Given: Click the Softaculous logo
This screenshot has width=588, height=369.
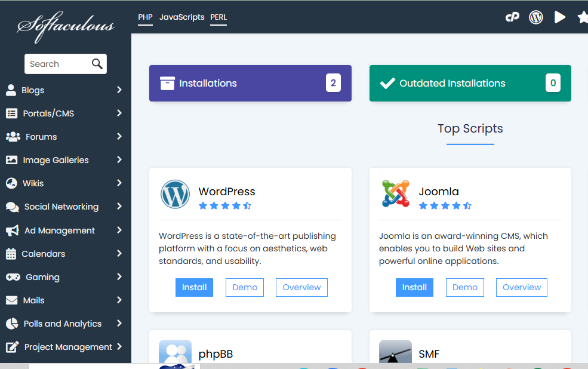Looking at the screenshot, I should click(66, 26).
